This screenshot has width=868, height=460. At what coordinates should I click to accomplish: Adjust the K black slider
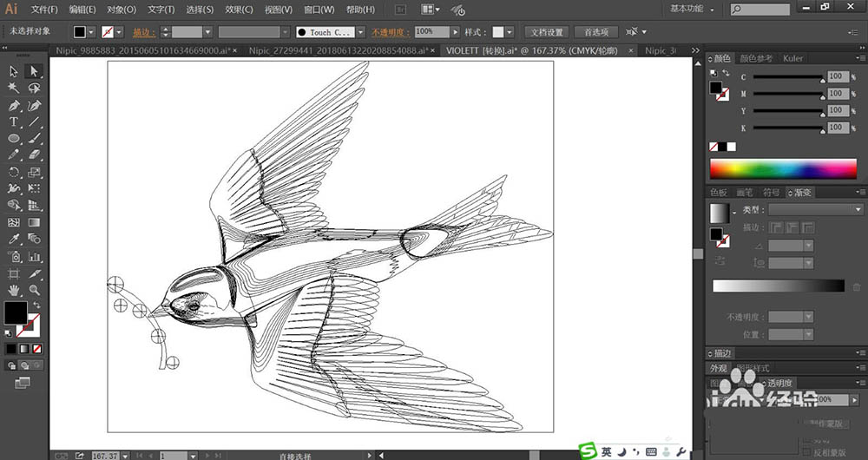pyautogui.click(x=788, y=128)
